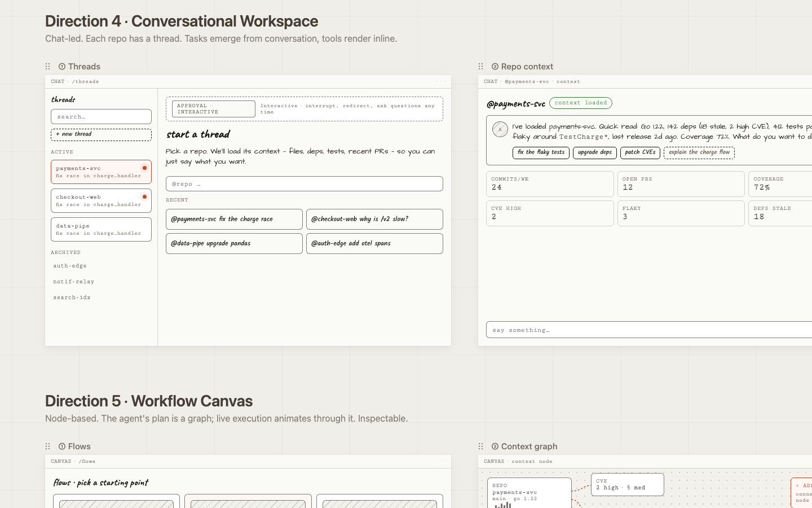
Task: Select the REPO payments-svc graph node
Action: click(529, 493)
